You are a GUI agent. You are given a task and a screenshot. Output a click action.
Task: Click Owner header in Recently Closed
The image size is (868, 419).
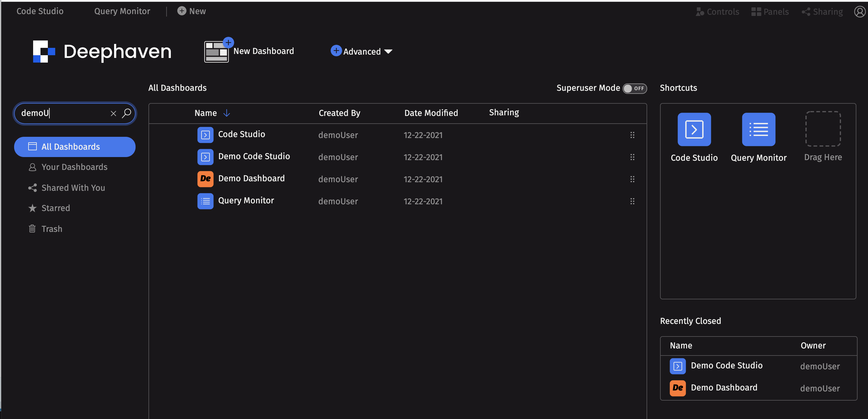[813, 345]
